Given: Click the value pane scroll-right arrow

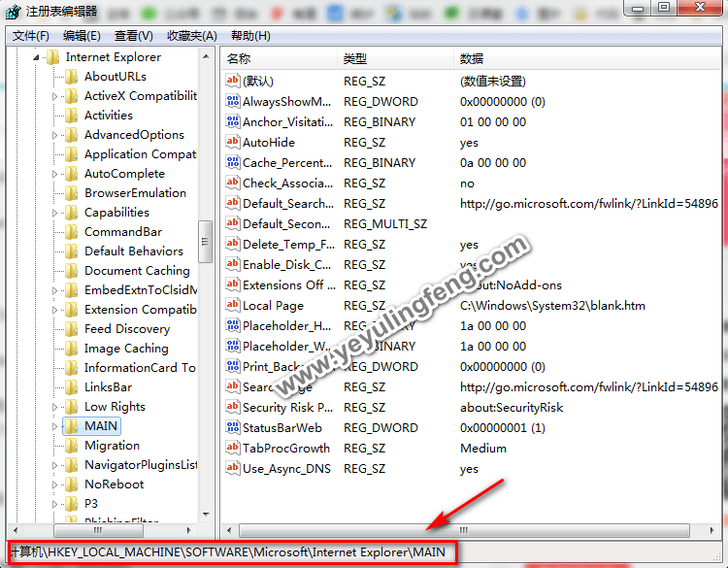Looking at the screenshot, I should click(x=712, y=530).
